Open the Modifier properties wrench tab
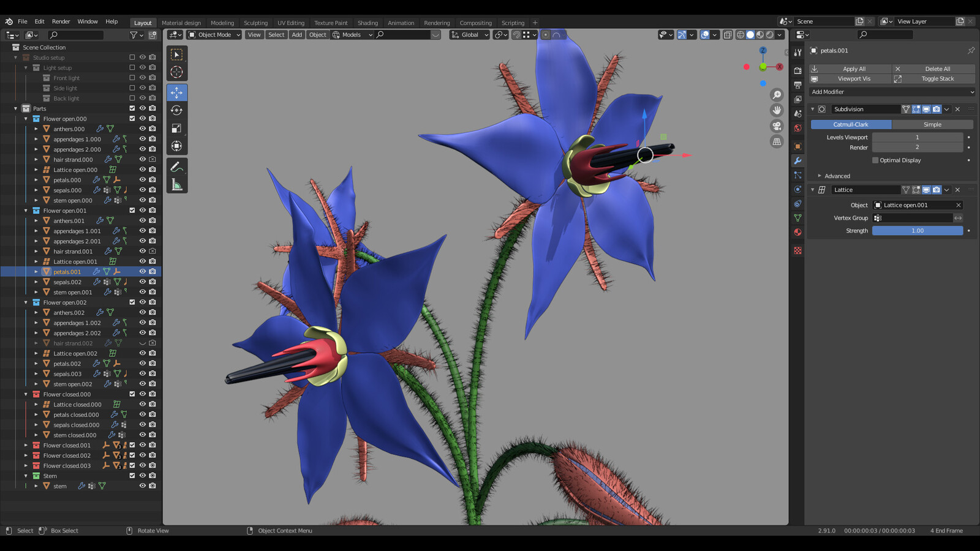 tap(797, 160)
